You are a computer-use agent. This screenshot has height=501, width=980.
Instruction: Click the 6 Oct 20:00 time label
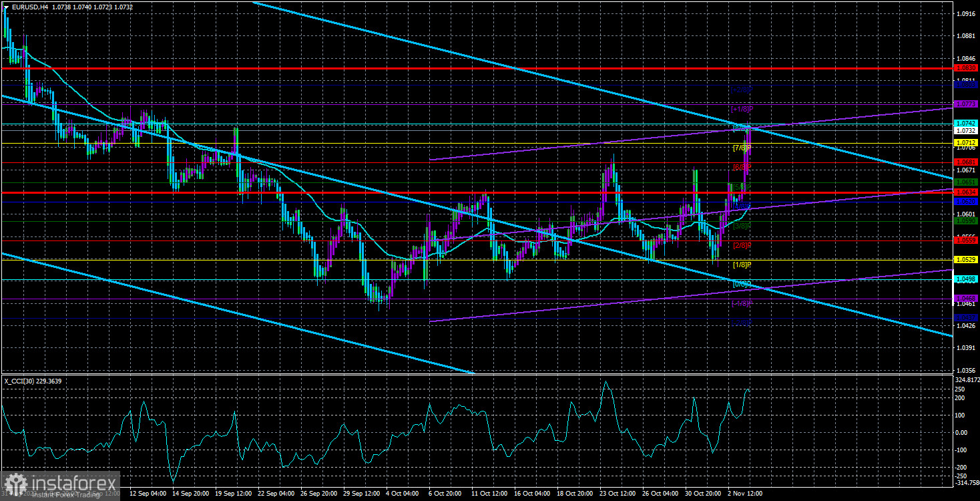(447, 494)
